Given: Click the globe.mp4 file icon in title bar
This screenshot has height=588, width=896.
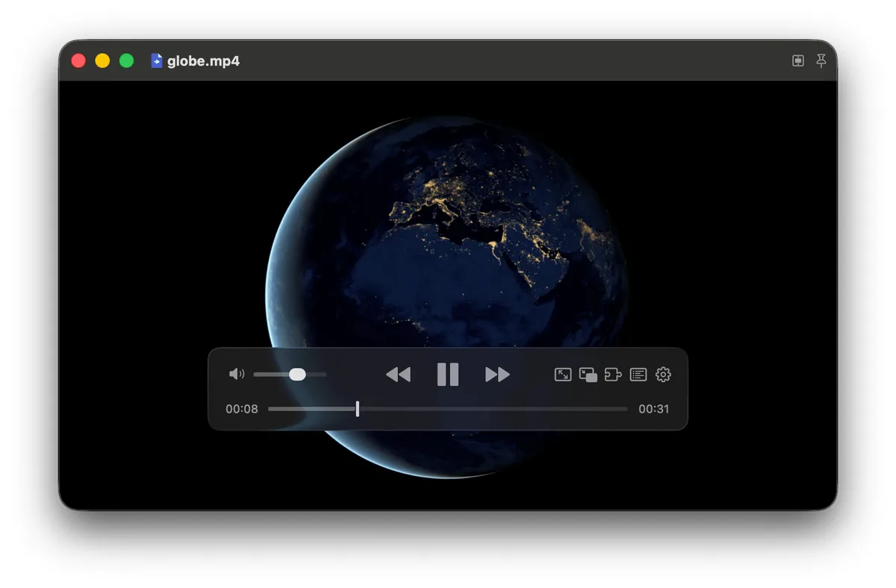Looking at the screenshot, I should coord(157,61).
